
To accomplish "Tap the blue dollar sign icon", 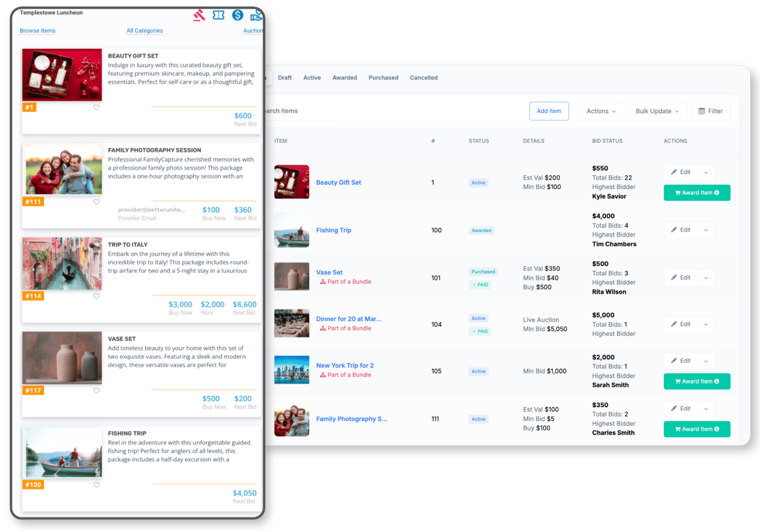I will tap(237, 15).
